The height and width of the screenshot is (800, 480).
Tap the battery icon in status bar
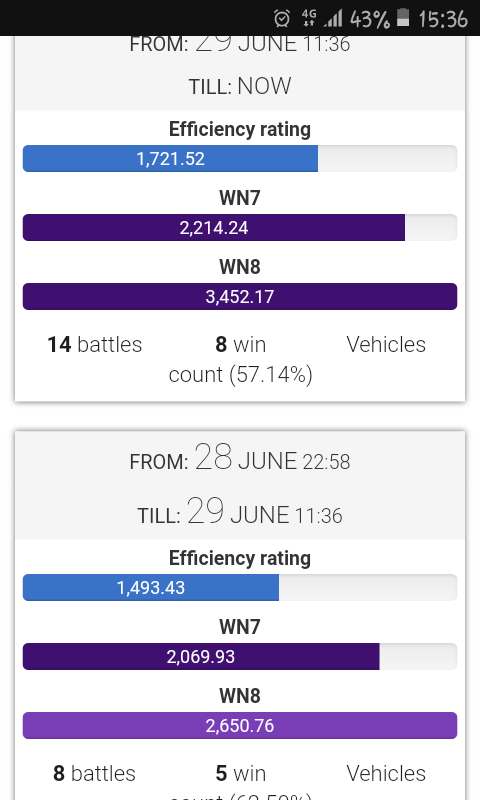tap(403, 17)
